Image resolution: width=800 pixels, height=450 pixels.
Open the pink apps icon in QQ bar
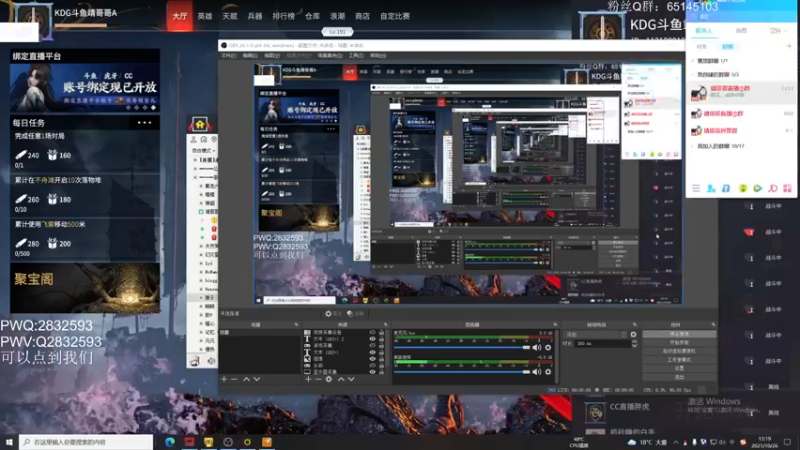point(787,188)
